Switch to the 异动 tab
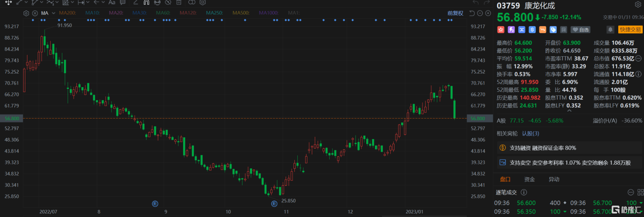This screenshot has height=217, width=644. click(554, 179)
